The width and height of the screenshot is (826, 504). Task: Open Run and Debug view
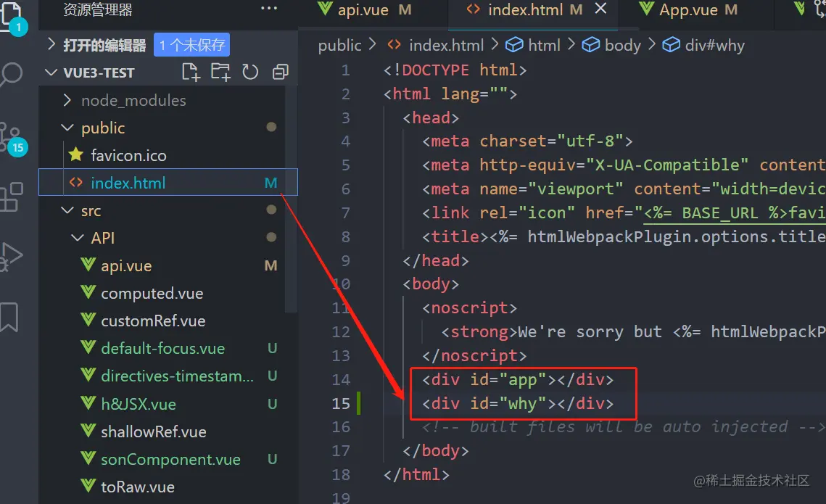click(x=12, y=257)
